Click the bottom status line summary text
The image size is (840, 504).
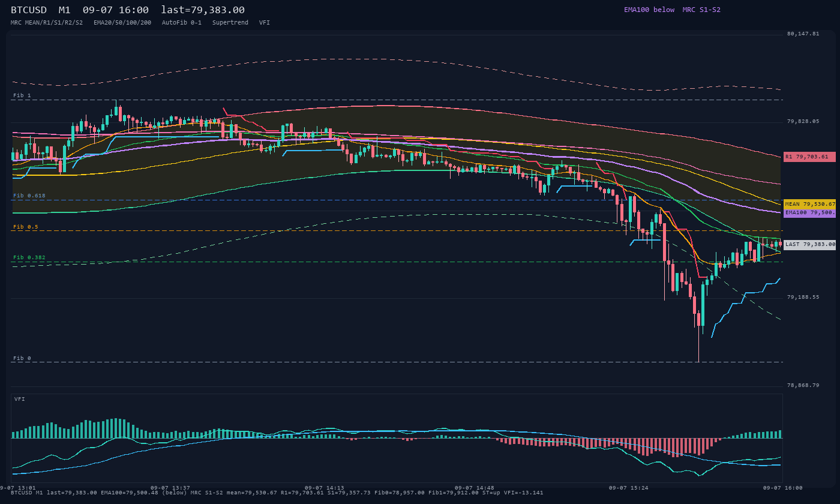coord(277,493)
